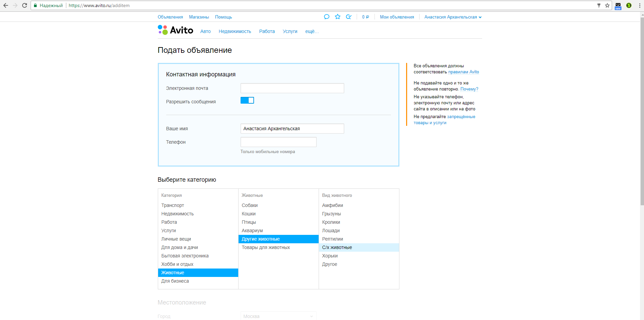
Task: Click the browser address bar URL
Action: (99, 5)
